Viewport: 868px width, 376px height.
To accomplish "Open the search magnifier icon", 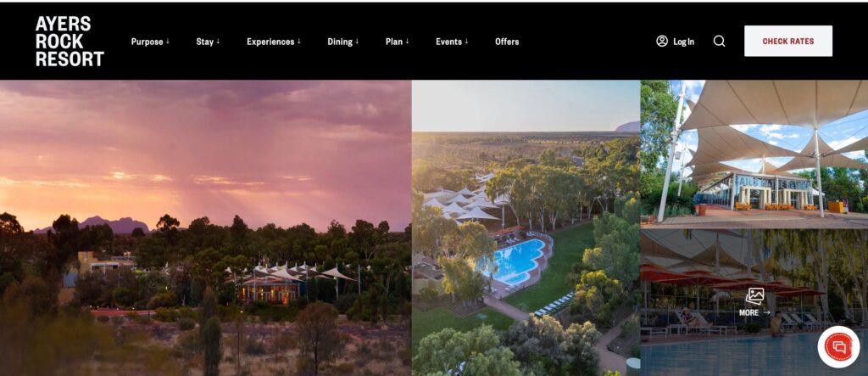I will [x=719, y=41].
